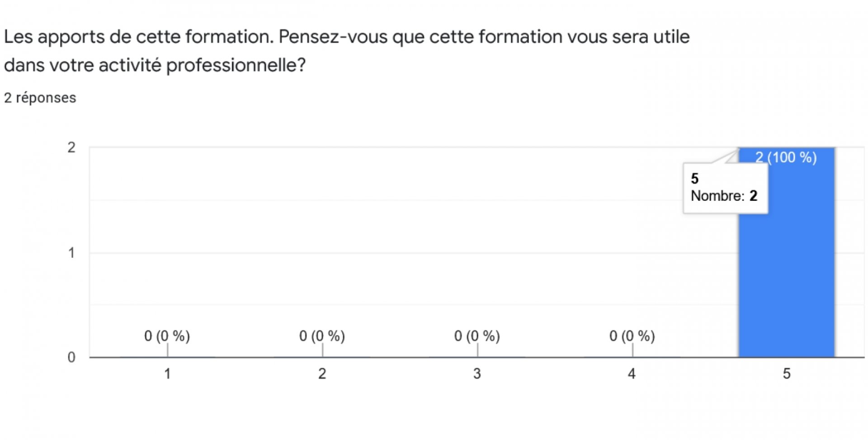Image resolution: width=868 pixels, height=440 pixels.
Task: Click the blue bar for rating 5
Action: pos(787,252)
